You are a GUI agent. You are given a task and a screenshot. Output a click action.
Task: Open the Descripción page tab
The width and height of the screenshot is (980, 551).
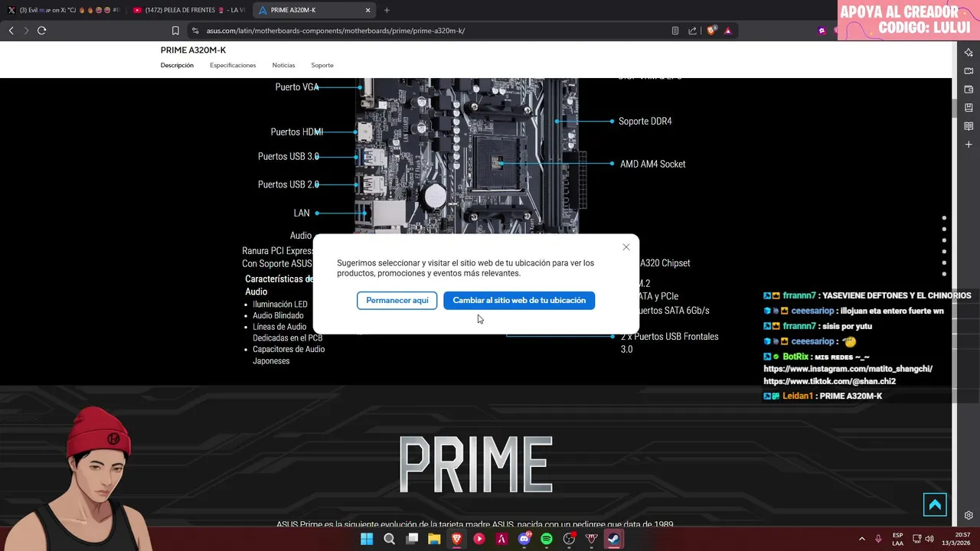pyautogui.click(x=177, y=65)
